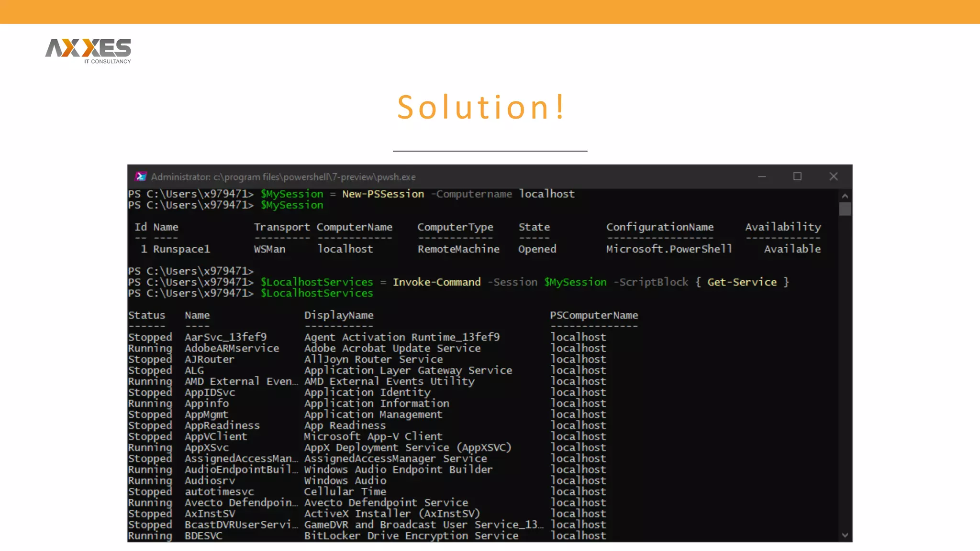980x551 pixels.
Task: Click the Windows Audio display name
Action: [x=345, y=480]
